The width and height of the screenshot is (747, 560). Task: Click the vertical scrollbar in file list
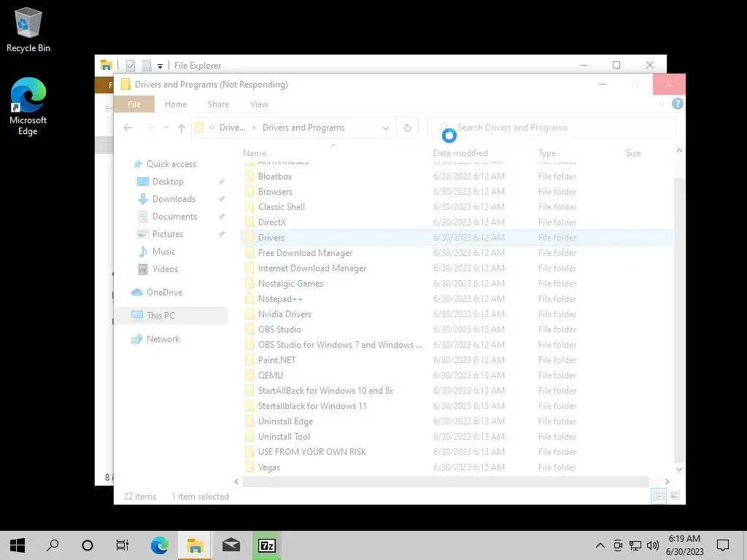679,319
